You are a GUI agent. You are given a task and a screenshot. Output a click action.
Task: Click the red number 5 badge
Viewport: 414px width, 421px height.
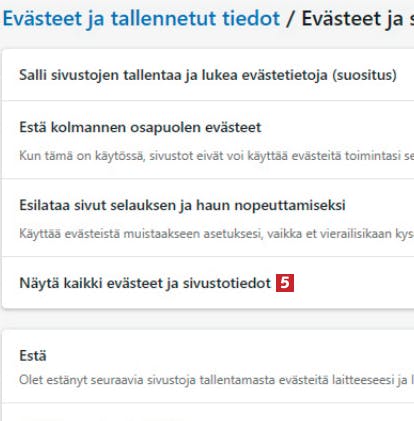[285, 283]
